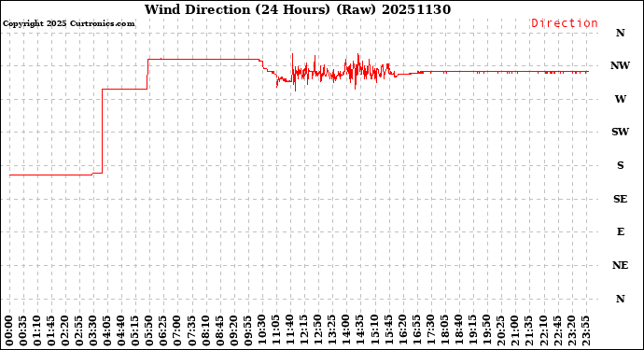Click the 14:35 time axis label
Screen dimensions: 644x350
tap(359, 330)
